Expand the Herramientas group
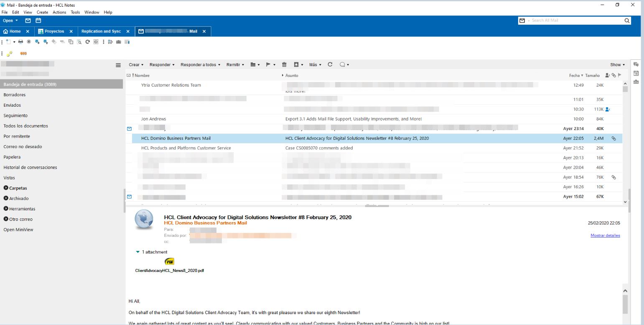 pos(6,209)
